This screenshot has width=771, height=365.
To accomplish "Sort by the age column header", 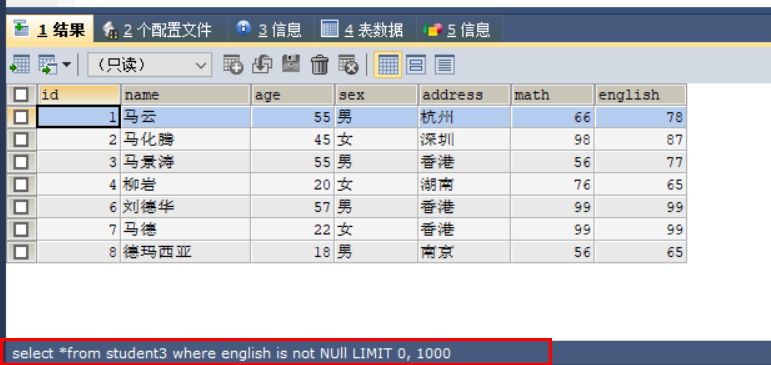I will click(x=293, y=94).
